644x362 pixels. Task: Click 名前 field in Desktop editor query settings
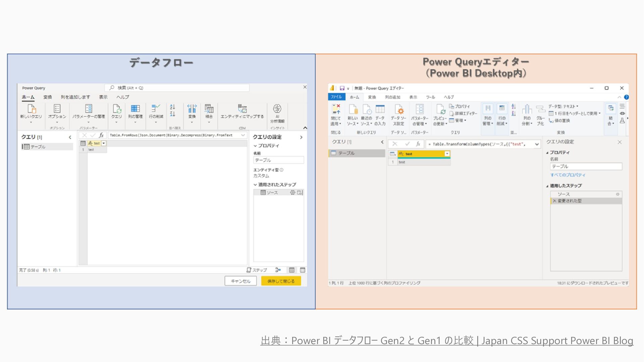pyautogui.click(x=586, y=166)
